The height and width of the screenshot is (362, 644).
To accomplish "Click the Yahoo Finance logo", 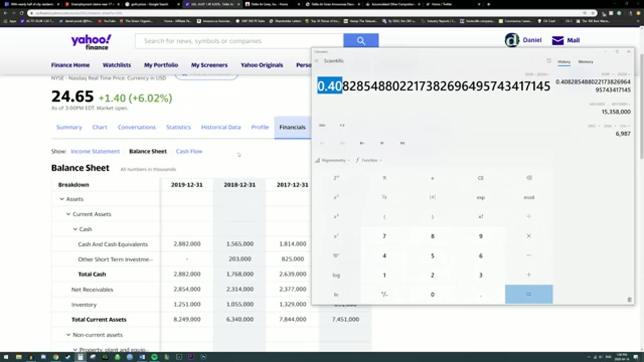I will point(91,42).
